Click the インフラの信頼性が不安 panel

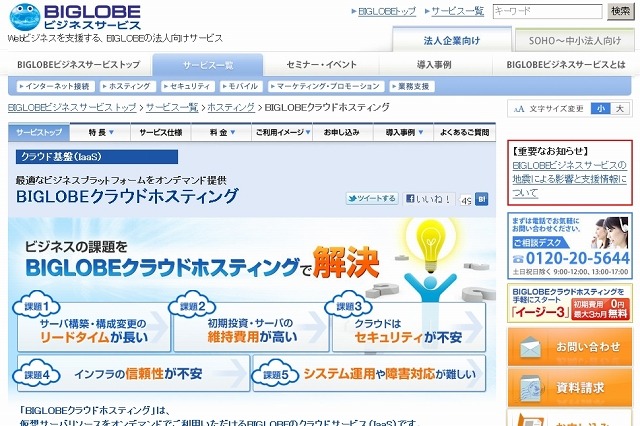pyautogui.click(x=133, y=373)
